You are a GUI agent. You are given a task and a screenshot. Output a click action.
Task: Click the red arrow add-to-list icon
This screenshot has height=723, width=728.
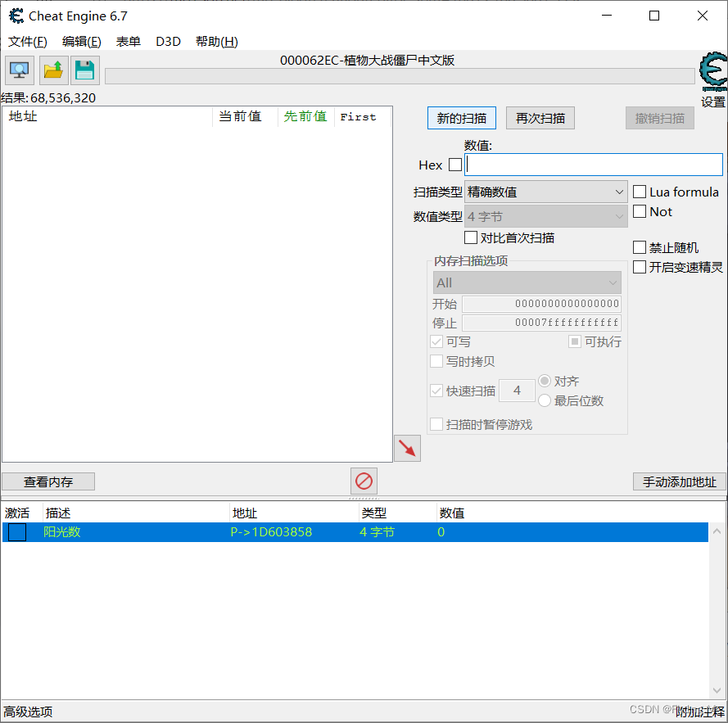[x=407, y=448]
